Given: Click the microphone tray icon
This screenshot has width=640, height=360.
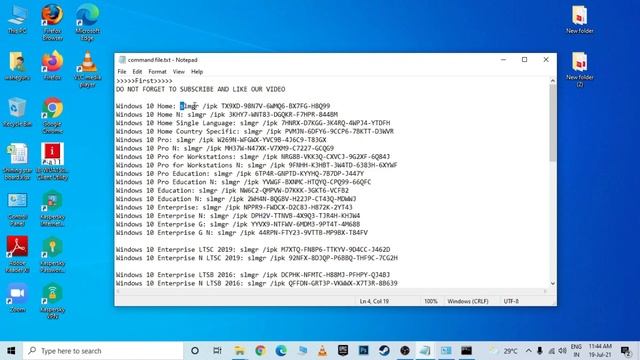Looking at the screenshot, I should click(540, 351).
